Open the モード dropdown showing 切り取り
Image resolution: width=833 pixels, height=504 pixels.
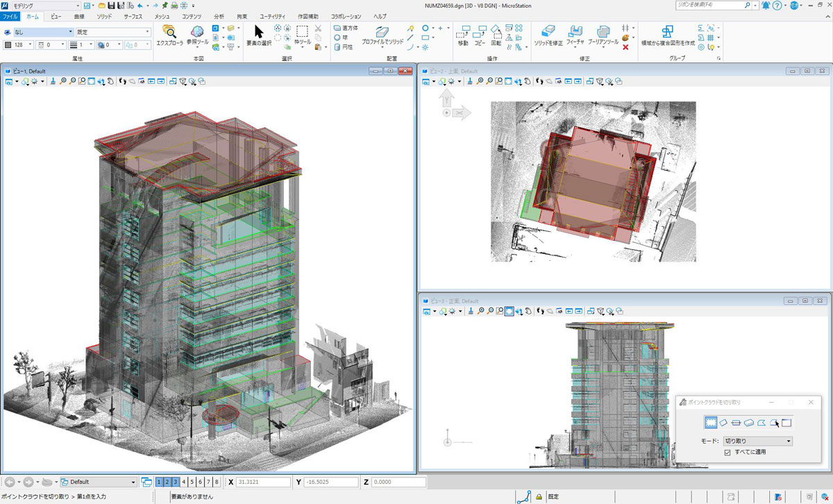[x=757, y=441]
